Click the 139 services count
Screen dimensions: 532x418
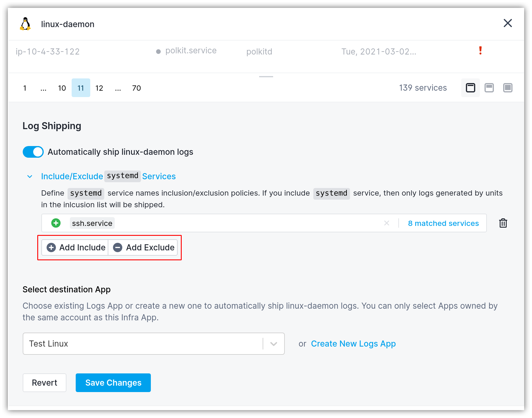[423, 88]
